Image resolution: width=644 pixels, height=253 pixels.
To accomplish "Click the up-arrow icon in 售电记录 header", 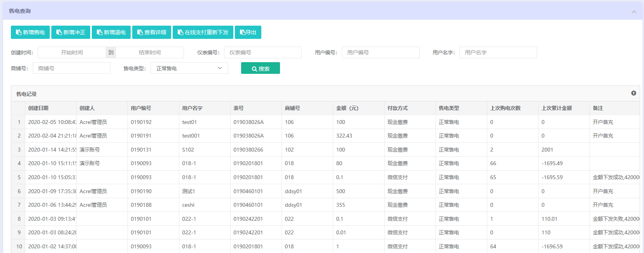I will (x=633, y=93).
